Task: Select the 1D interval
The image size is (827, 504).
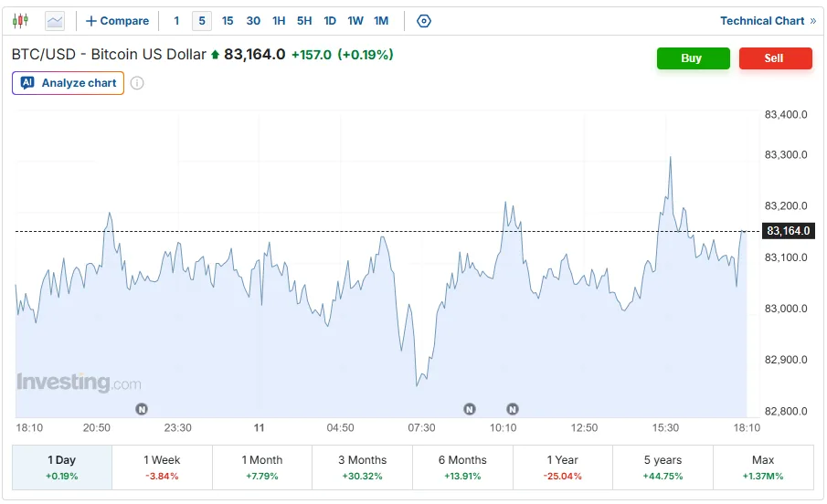Action: 330,21
